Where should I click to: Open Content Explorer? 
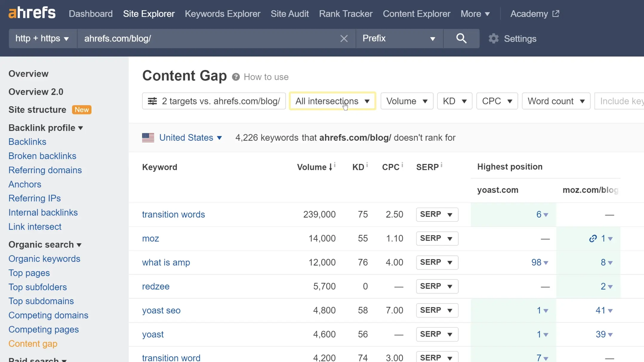coord(417,14)
